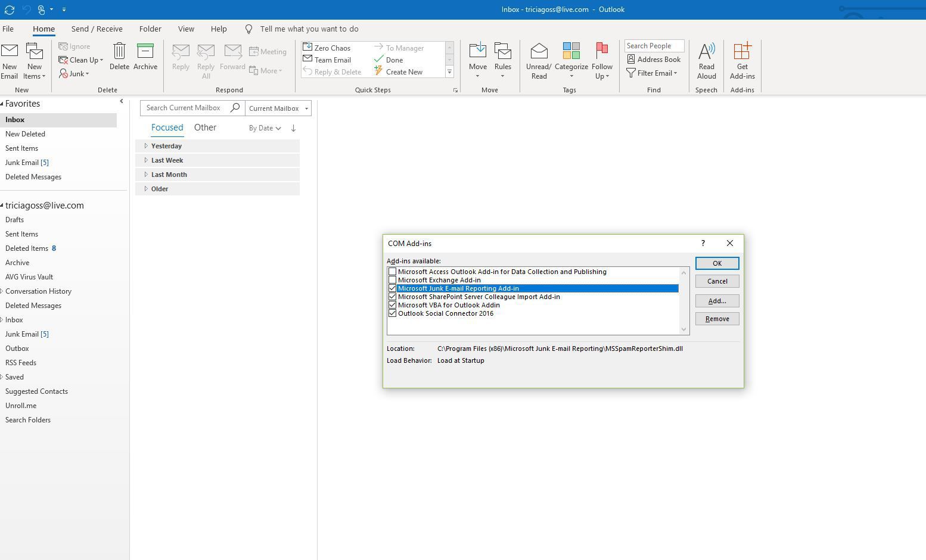Click the Tell me lightbulb icon

(x=249, y=29)
